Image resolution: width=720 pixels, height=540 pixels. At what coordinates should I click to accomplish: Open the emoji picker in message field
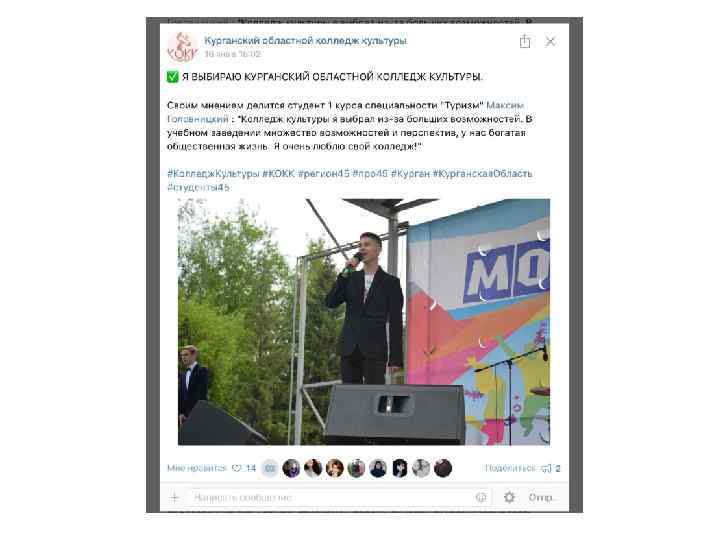click(x=481, y=497)
